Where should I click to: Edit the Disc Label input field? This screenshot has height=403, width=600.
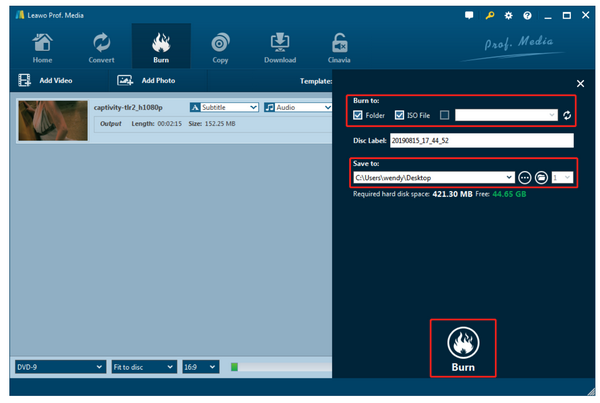[x=482, y=140]
